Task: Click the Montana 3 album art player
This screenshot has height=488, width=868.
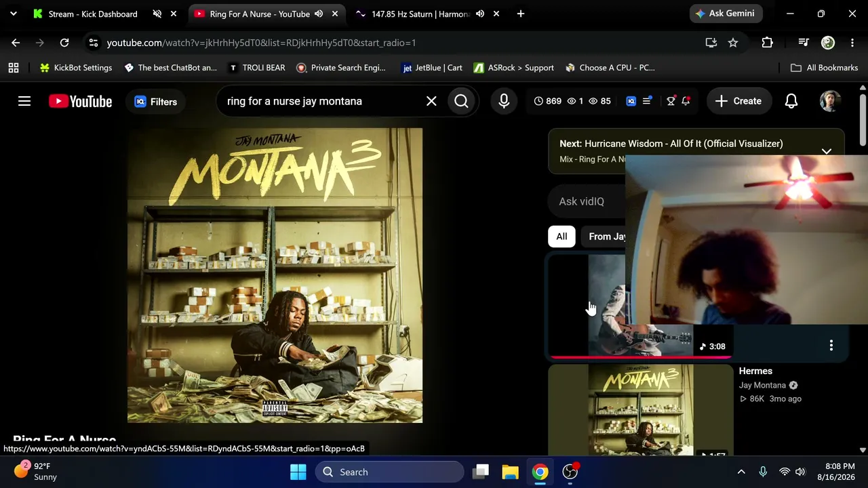Action: click(x=275, y=275)
